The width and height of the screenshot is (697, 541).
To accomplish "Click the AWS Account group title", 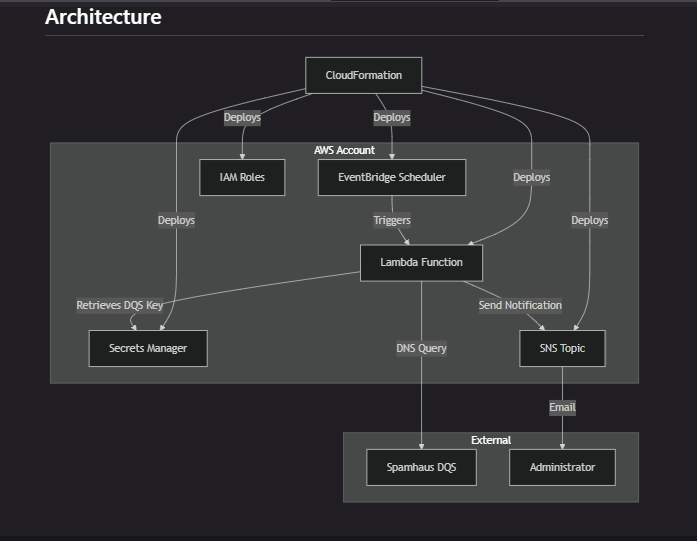I will (344, 150).
